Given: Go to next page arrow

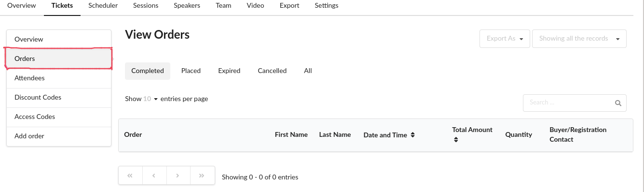Looking at the screenshot, I should [x=178, y=176].
